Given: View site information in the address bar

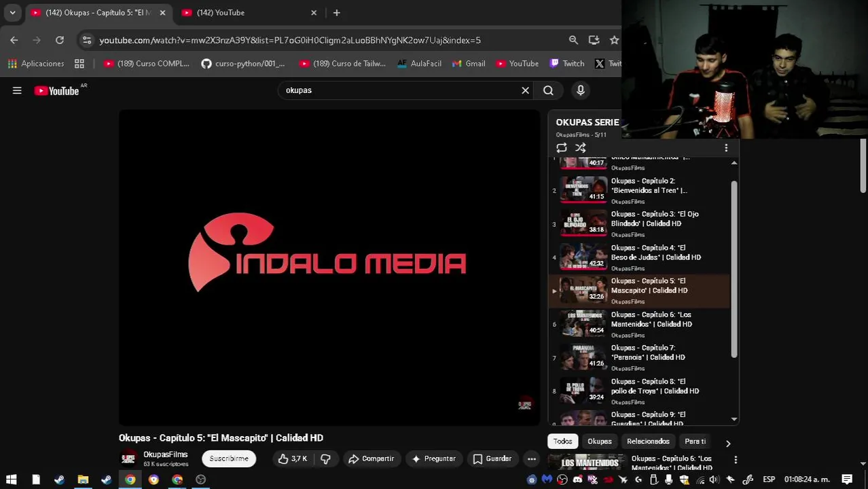Looking at the screenshot, I should tap(87, 40).
